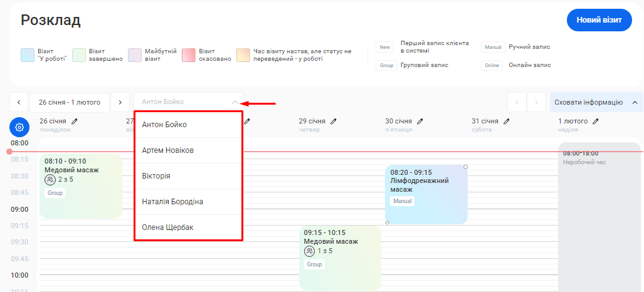
Task: Go to previous week with left arrow
Action: pyautogui.click(x=19, y=102)
